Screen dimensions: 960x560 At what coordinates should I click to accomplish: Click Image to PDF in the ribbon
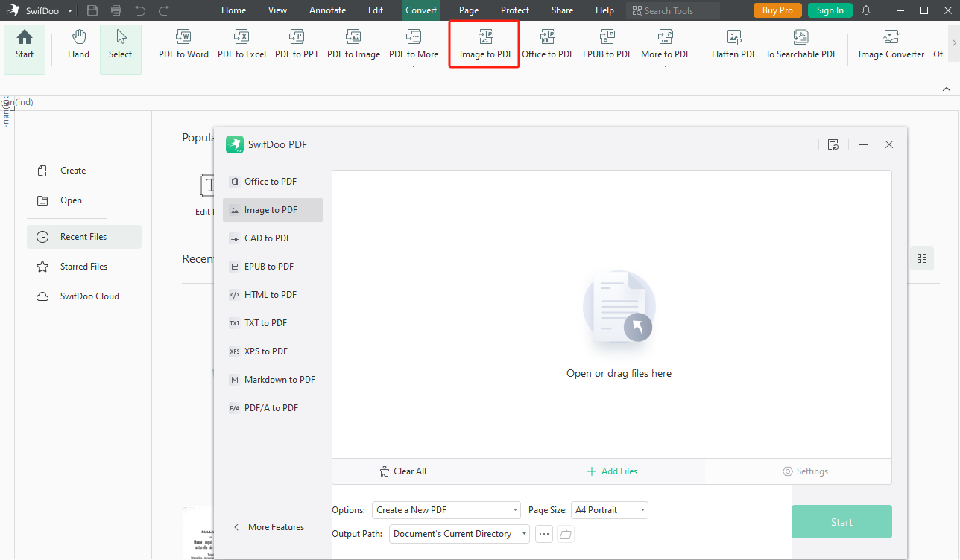pyautogui.click(x=486, y=45)
